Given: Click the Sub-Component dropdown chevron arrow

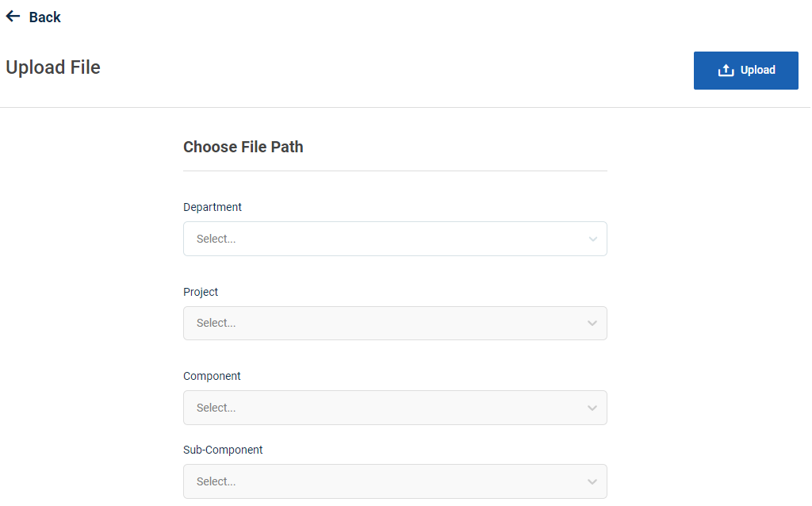Looking at the screenshot, I should (x=592, y=481).
